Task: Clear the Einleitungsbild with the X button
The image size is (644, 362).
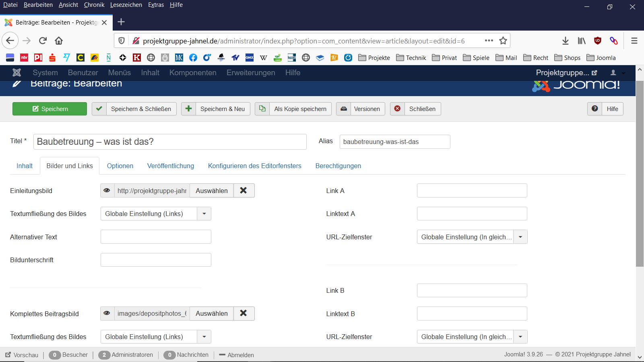Action: (x=244, y=191)
